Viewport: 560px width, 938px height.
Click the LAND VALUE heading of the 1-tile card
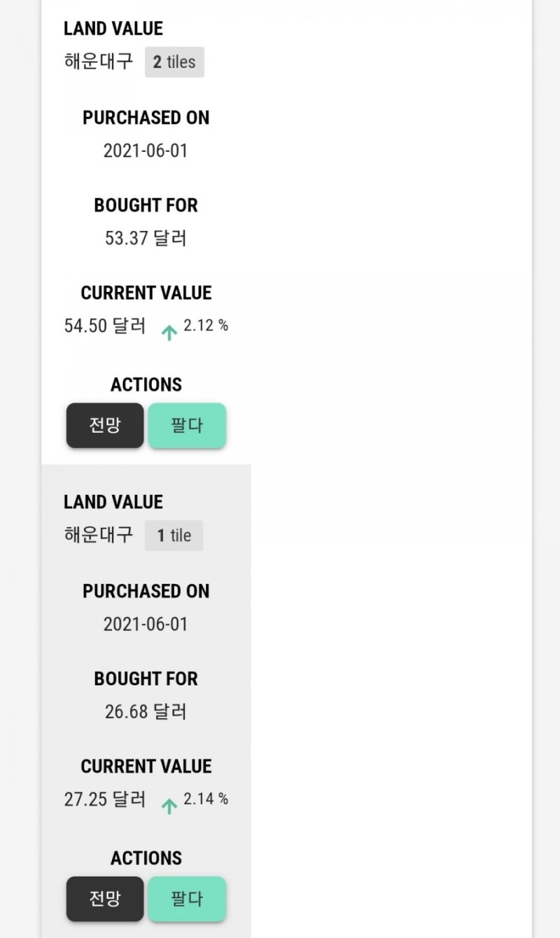click(113, 502)
